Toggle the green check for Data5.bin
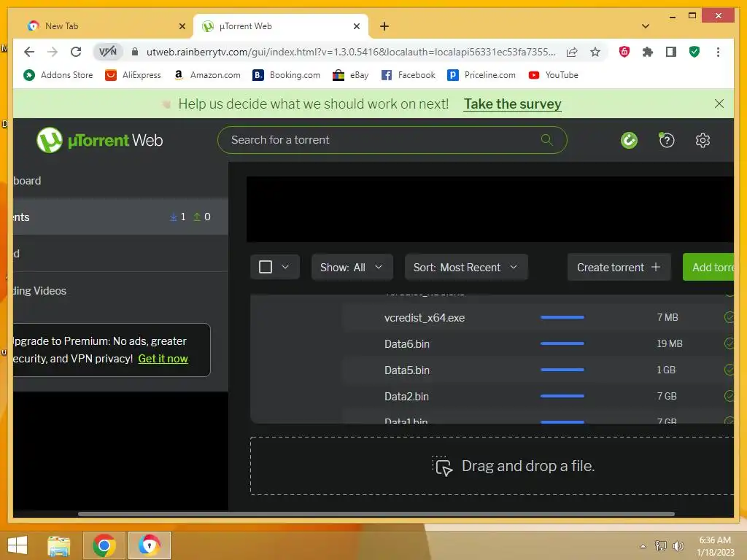Screen dimensions: 747x560 [x=729, y=370]
